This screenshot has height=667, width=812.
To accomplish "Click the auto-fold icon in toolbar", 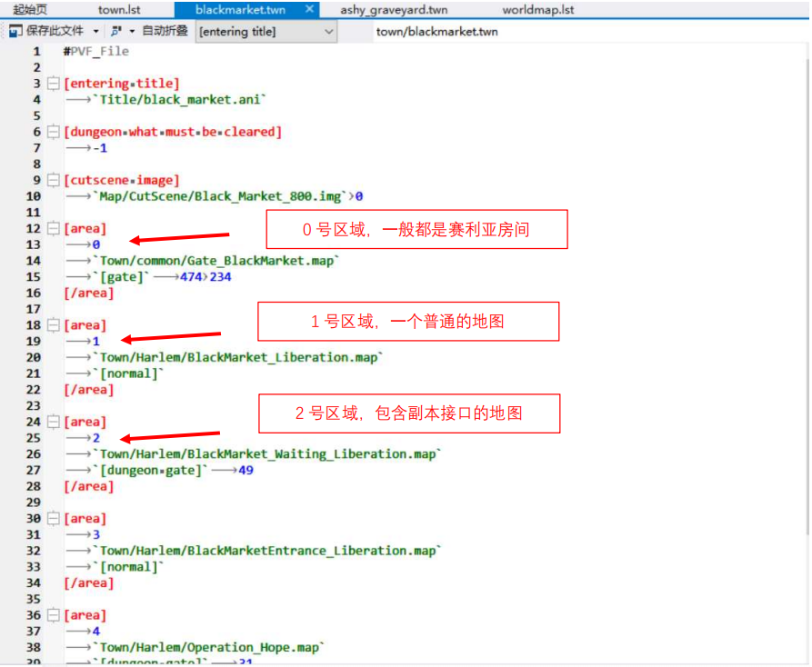I will pyautogui.click(x=116, y=31).
